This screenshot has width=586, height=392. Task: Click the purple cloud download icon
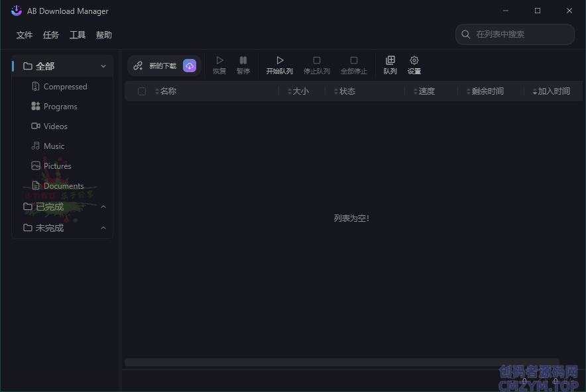[x=190, y=66]
